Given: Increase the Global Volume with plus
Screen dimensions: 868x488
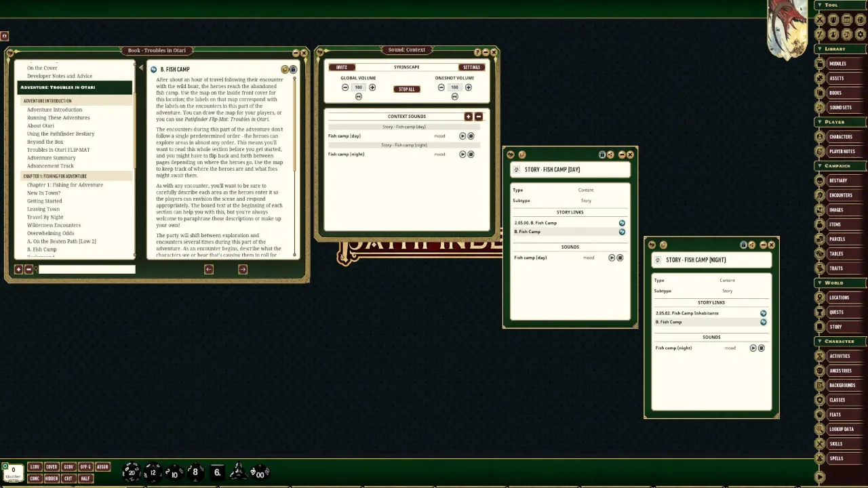Looking at the screenshot, I should 372,87.
